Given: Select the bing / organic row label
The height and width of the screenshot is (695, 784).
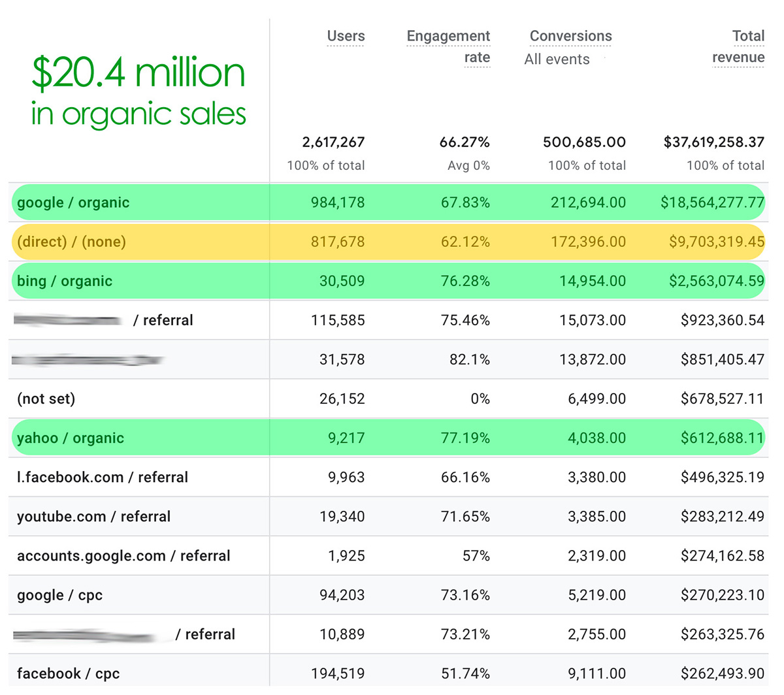Looking at the screenshot, I should [x=65, y=281].
